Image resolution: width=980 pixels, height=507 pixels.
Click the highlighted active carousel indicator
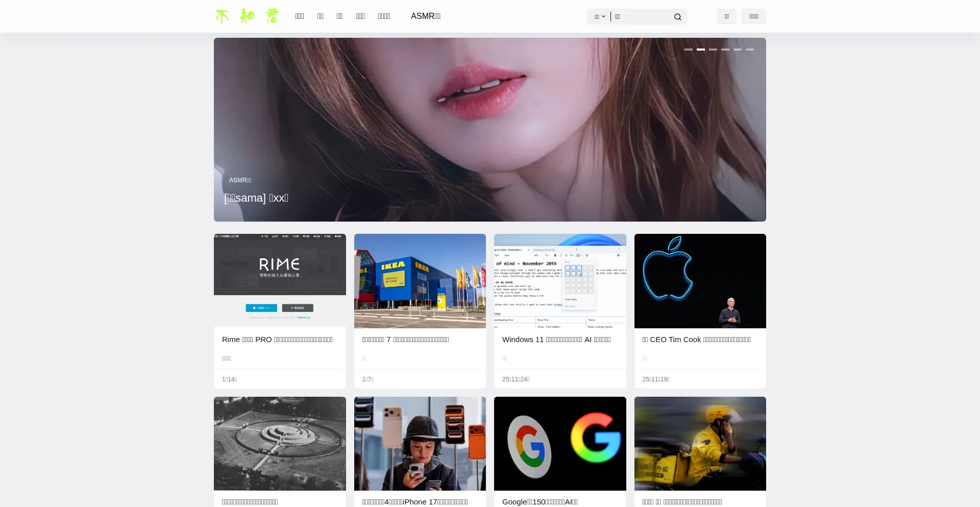point(701,50)
